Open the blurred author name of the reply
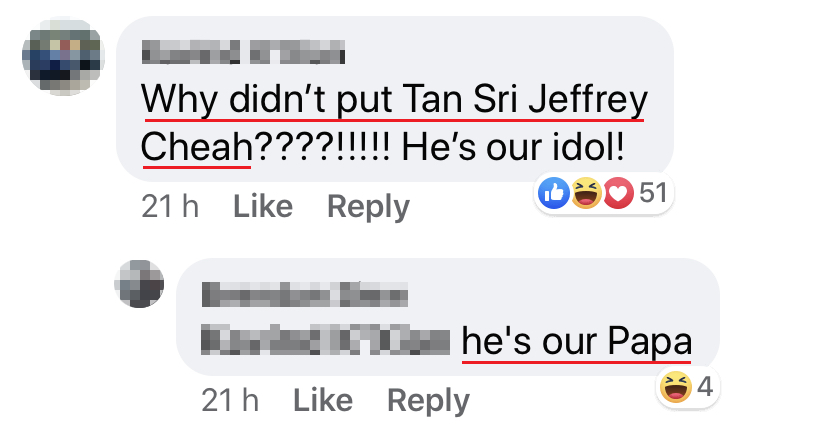 pos(305,295)
